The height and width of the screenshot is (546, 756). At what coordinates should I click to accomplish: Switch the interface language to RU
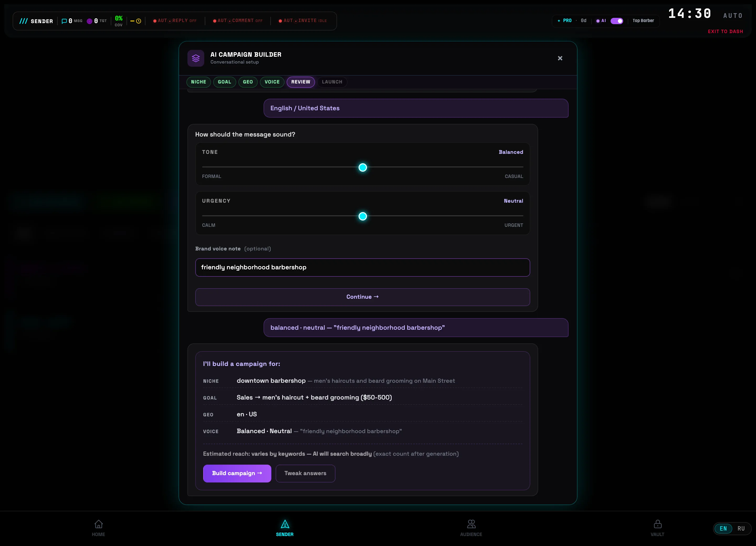coord(741,528)
